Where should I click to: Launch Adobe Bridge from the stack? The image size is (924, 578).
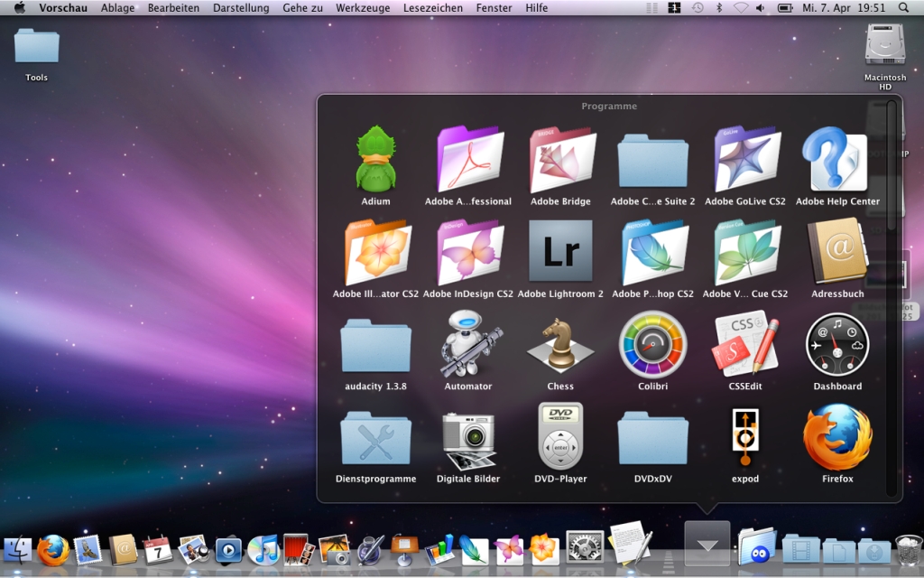[561, 159]
